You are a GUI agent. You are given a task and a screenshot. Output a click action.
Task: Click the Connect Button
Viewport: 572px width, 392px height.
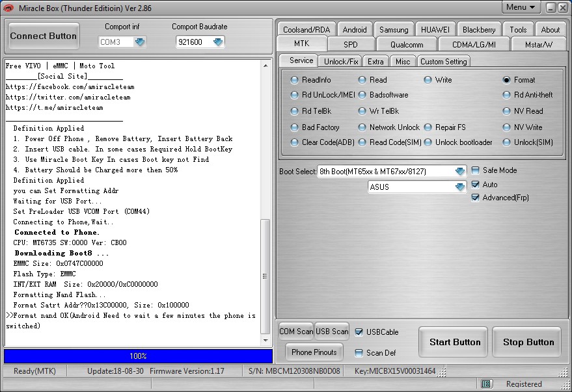[44, 36]
